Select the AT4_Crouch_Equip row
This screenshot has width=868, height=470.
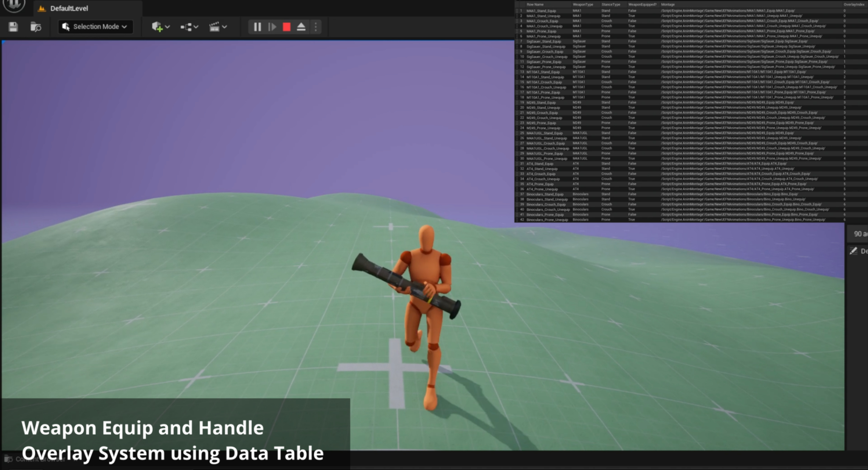[691, 174]
